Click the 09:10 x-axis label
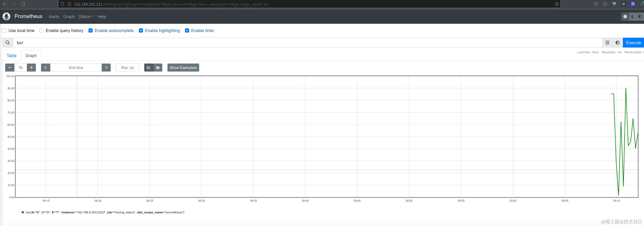 pyautogui.click(x=617, y=201)
